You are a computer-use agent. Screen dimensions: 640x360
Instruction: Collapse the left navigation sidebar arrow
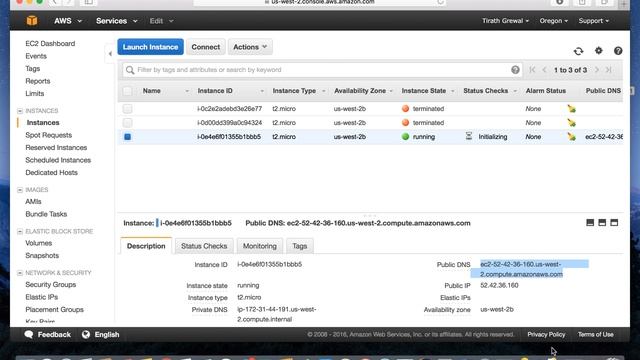110,53
